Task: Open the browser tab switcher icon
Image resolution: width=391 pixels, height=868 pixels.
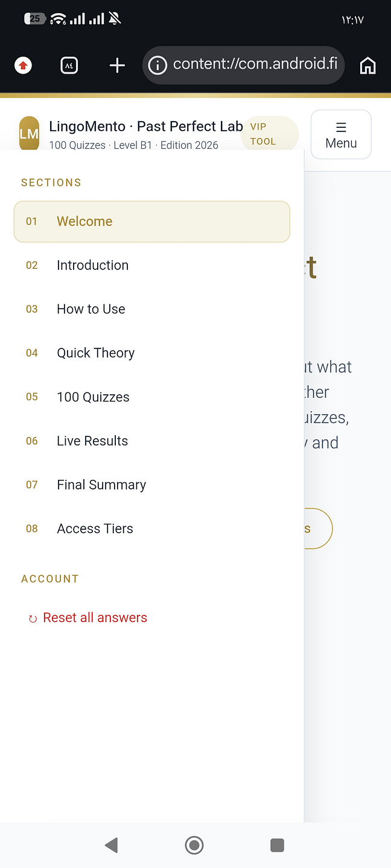Action: pyautogui.click(x=69, y=65)
